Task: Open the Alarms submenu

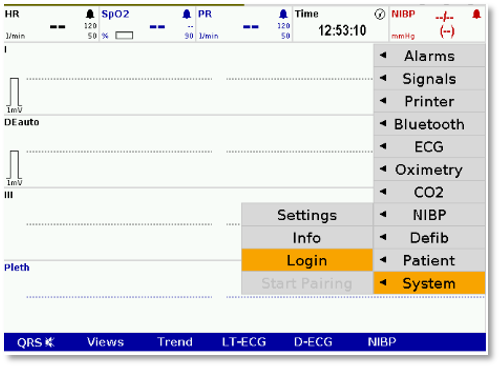Action: [429, 56]
